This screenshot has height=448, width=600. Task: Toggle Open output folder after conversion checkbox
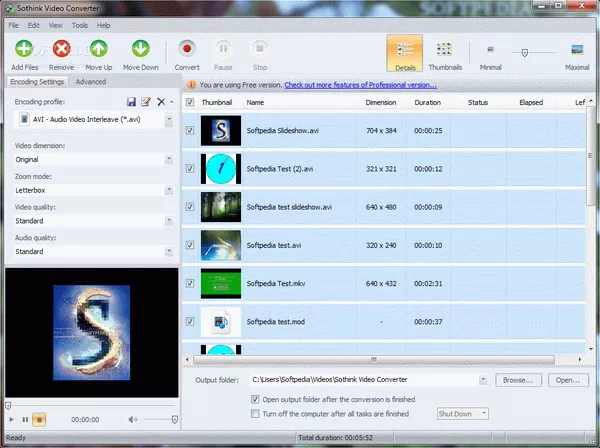tap(255, 399)
